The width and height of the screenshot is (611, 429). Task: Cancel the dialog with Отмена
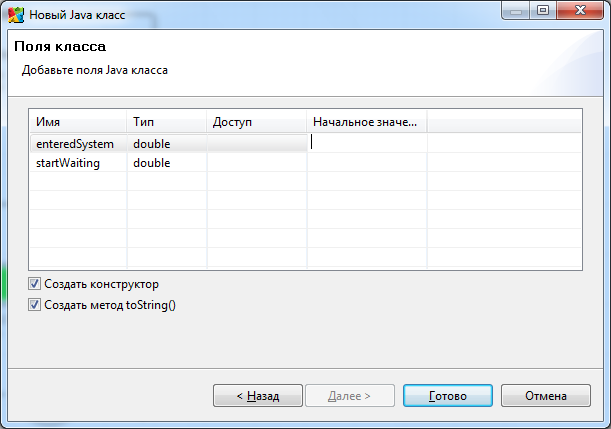(x=546, y=395)
